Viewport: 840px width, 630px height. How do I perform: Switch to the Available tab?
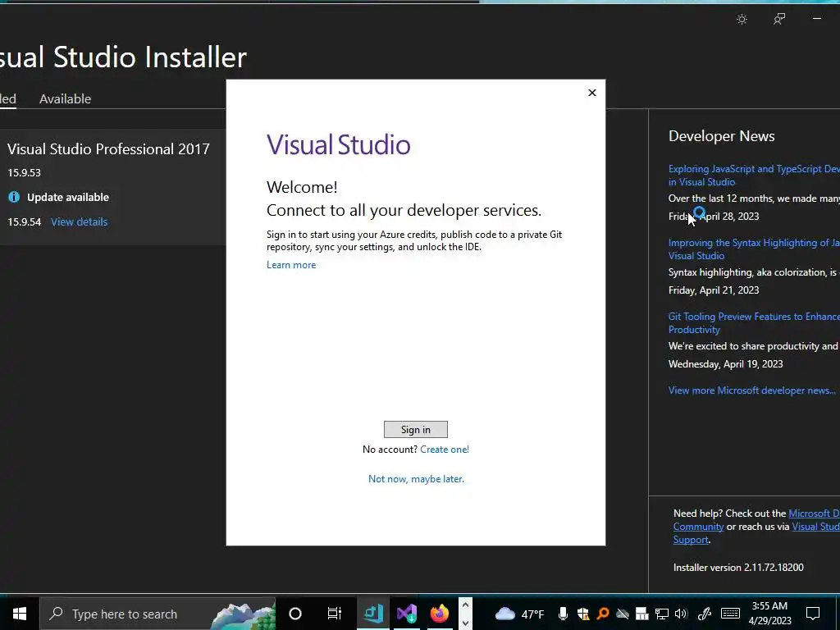tap(66, 99)
